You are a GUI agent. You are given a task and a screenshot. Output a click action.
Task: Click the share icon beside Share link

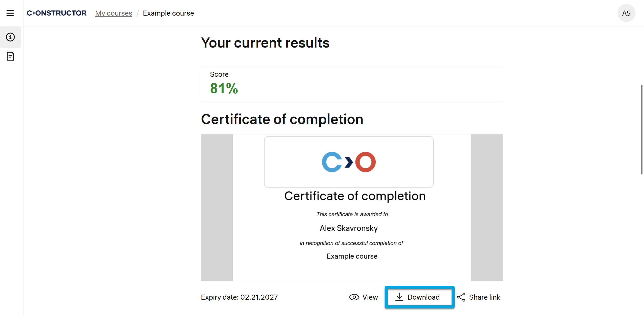tap(461, 297)
